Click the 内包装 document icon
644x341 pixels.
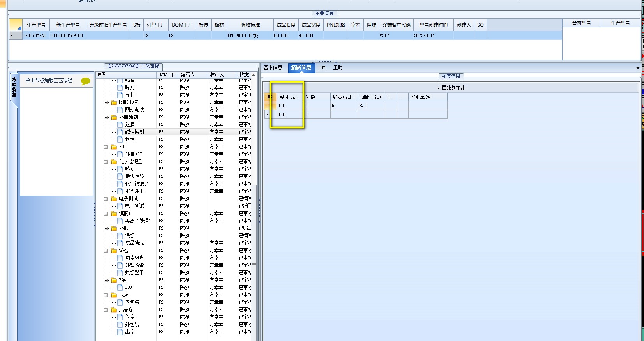pyautogui.click(x=120, y=302)
